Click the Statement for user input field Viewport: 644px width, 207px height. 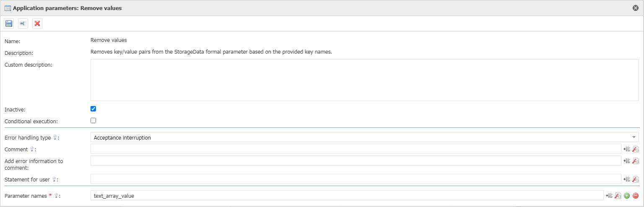point(356,179)
